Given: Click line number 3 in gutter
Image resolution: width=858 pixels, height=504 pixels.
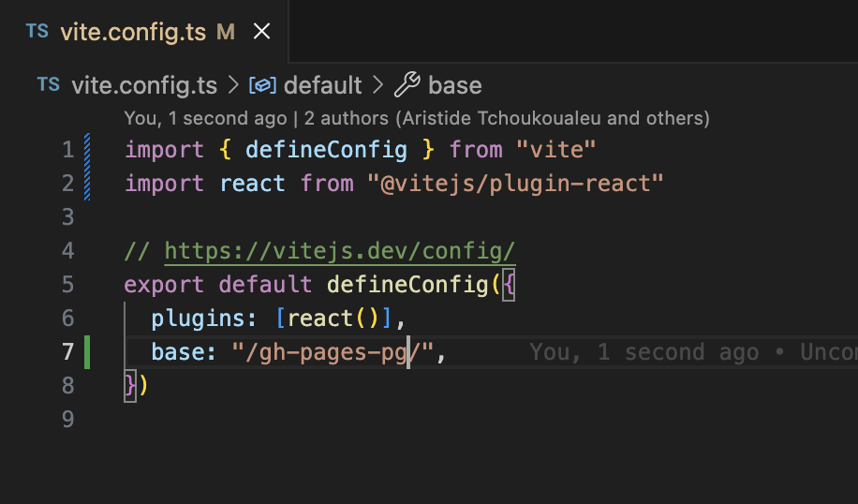Looking at the screenshot, I should tap(67, 217).
